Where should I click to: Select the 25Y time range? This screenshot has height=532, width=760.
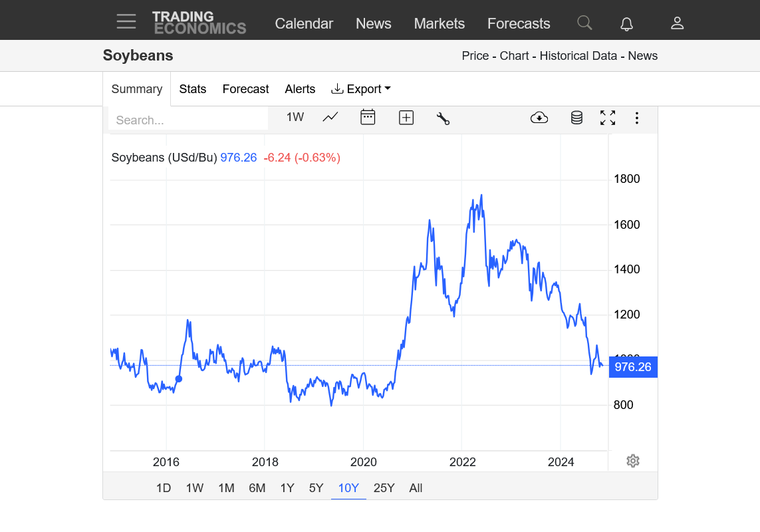[384, 488]
